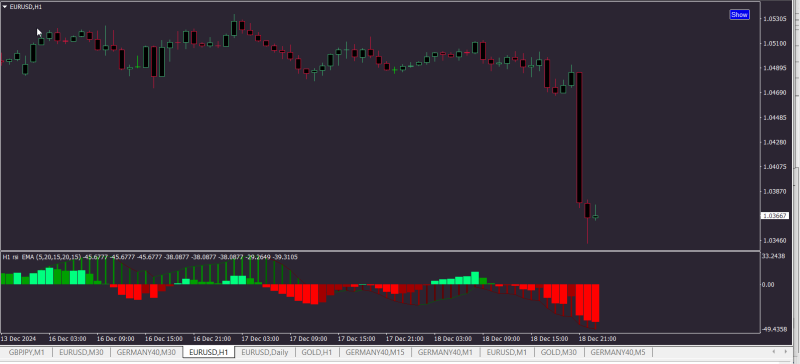The image size is (800, 364).
Task: Open the GERMANY40,M5 tab
Action: [617, 352]
